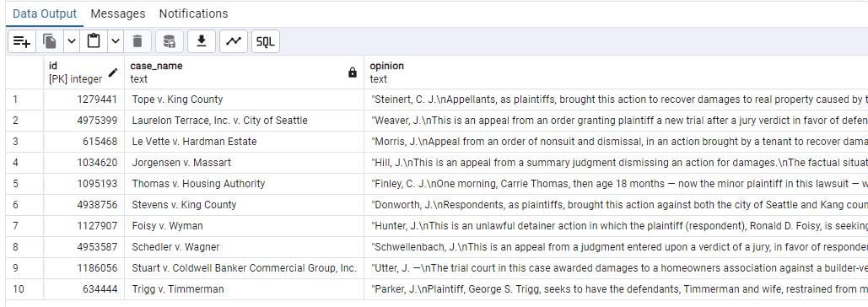
Task: Select row number 5 header
Action: point(24,184)
